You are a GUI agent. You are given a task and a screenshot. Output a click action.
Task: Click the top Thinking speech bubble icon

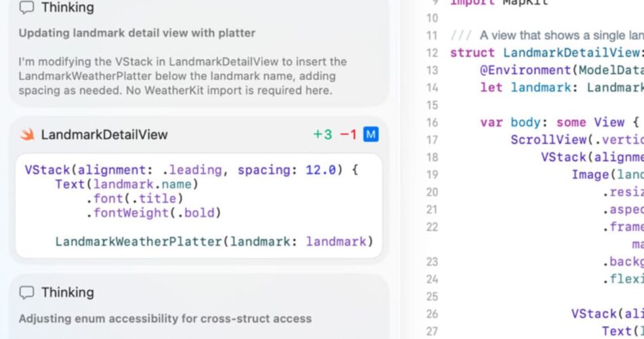[26, 8]
